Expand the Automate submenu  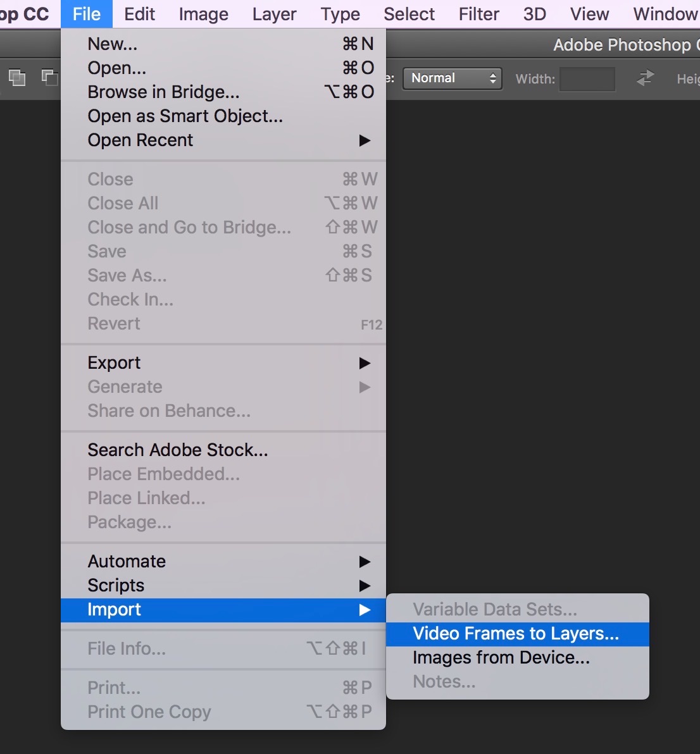pyautogui.click(x=223, y=561)
